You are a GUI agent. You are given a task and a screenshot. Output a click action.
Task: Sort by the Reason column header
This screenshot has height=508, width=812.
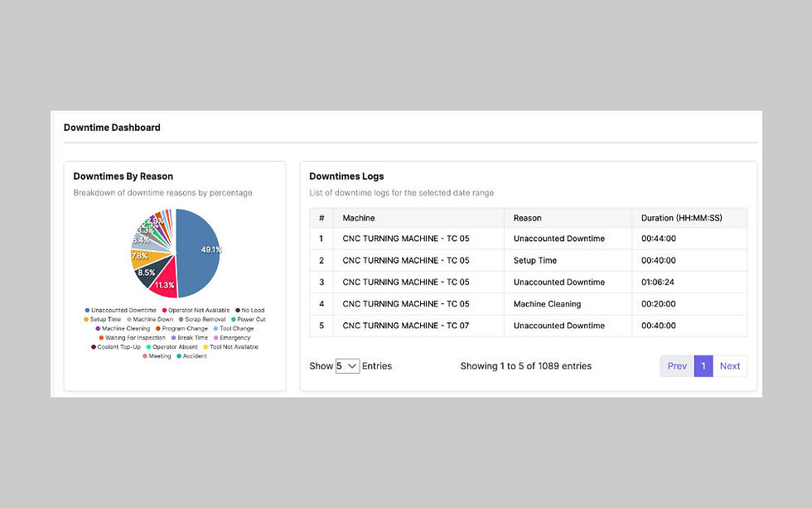coord(527,218)
